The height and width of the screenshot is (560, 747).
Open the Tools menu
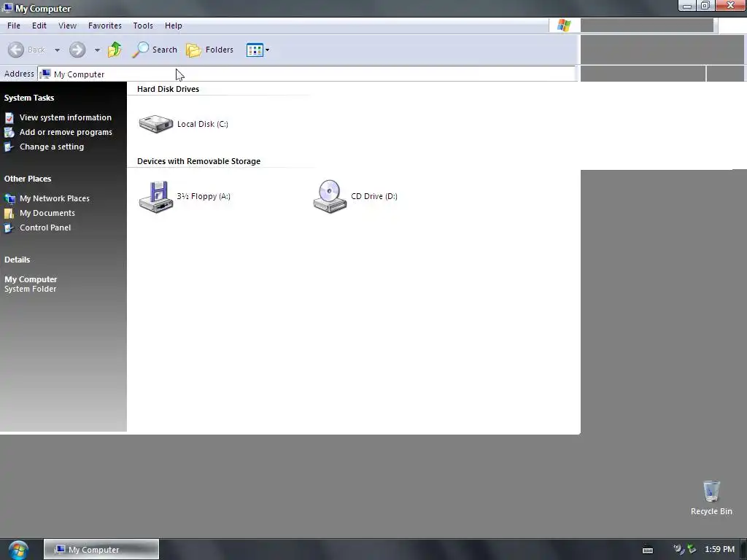click(x=143, y=26)
